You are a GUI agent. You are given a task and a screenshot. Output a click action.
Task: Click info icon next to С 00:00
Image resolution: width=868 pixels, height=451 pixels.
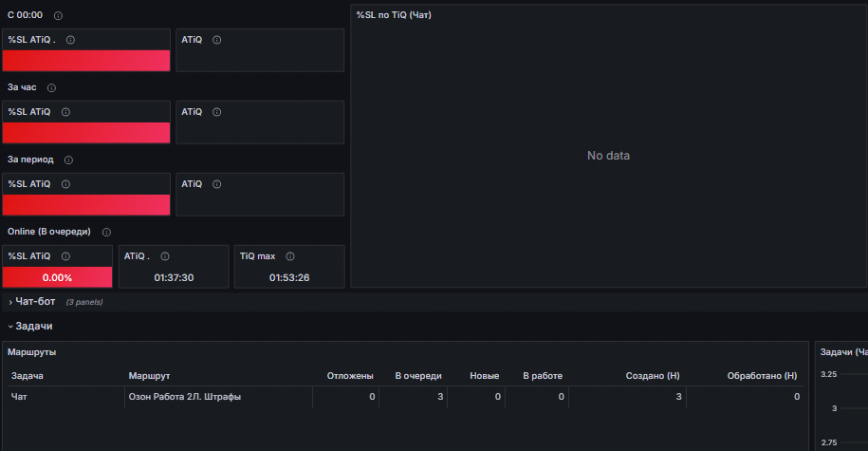(x=58, y=15)
